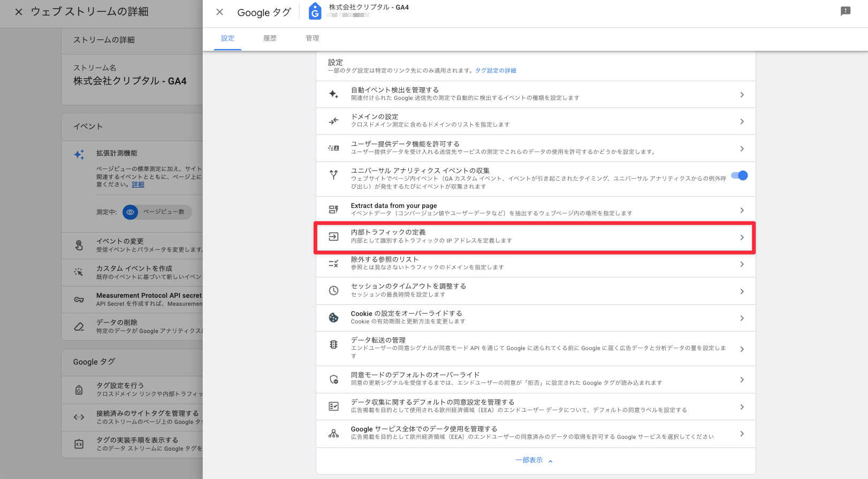The height and width of the screenshot is (479, 868).
Task: Click the Extract data from your page icon
Action: 333,210
